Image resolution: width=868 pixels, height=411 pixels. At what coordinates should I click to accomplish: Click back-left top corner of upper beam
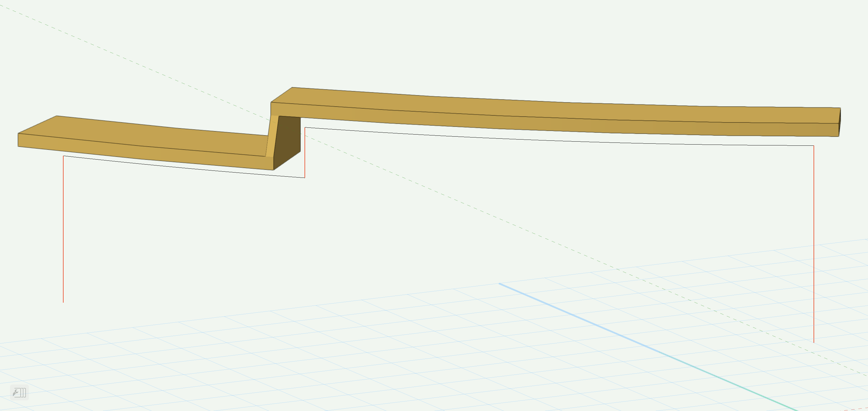[x=292, y=88]
